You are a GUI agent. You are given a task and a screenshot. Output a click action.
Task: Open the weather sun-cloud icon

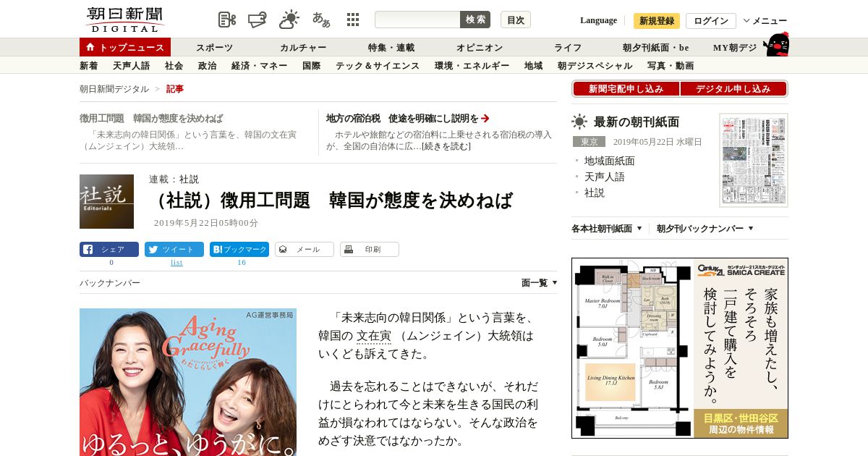click(289, 20)
